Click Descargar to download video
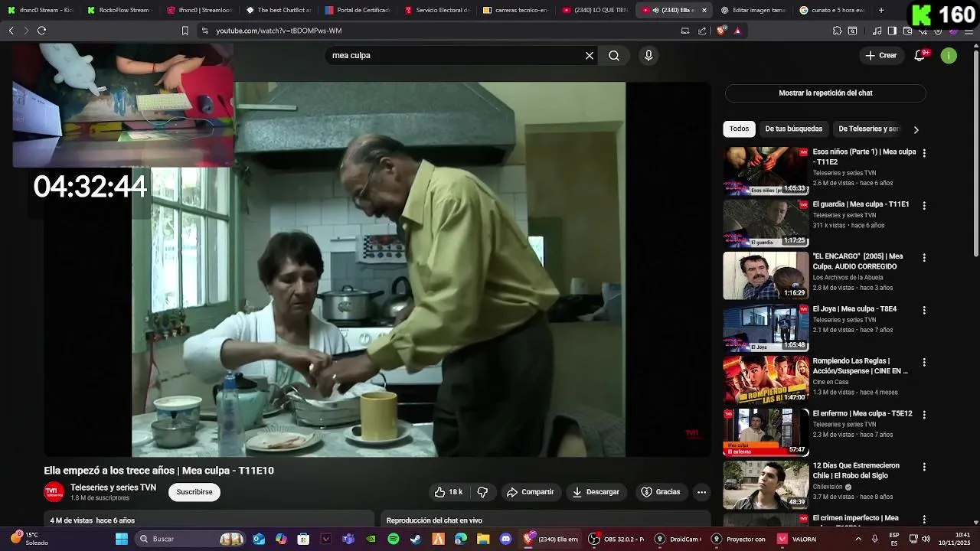Screen dimensions: 980x551 coord(596,492)
